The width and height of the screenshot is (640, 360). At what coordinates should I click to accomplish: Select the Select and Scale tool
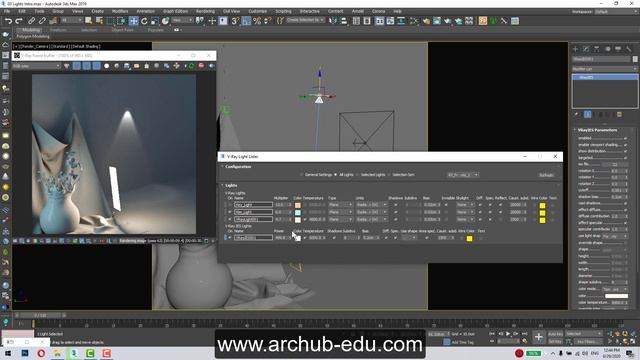155,21
